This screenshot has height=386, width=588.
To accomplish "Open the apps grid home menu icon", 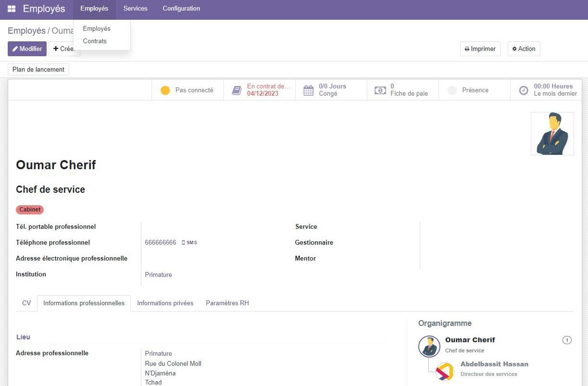I will point(12,9).
